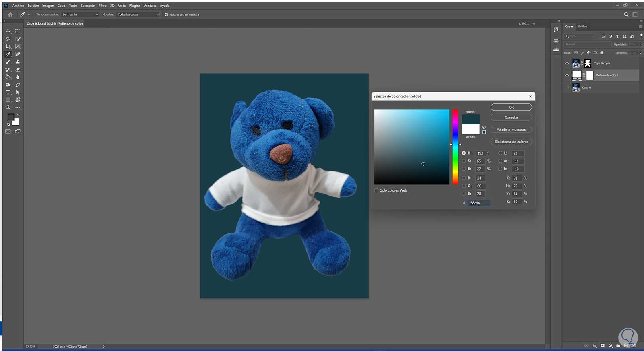Open the Filtro menu
Viewport: 644px width, 351px height.
(x=103, y=6)
